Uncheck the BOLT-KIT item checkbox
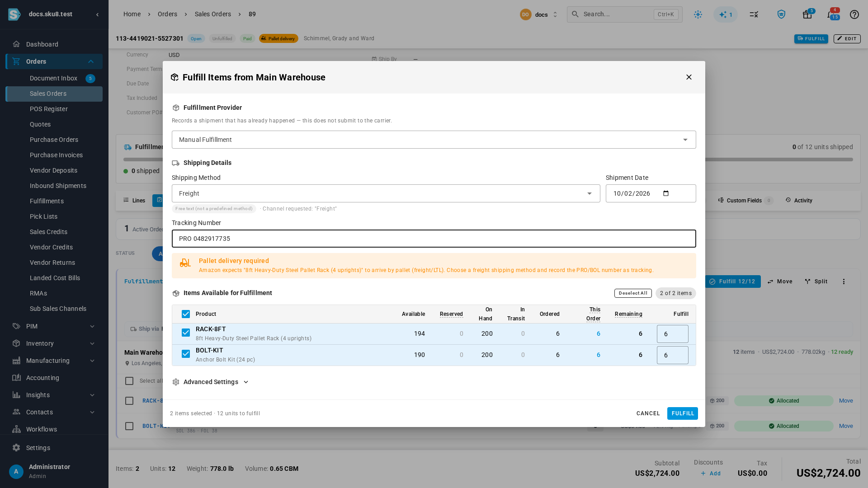This screenshot has width=868, height=488. [186, 354]
